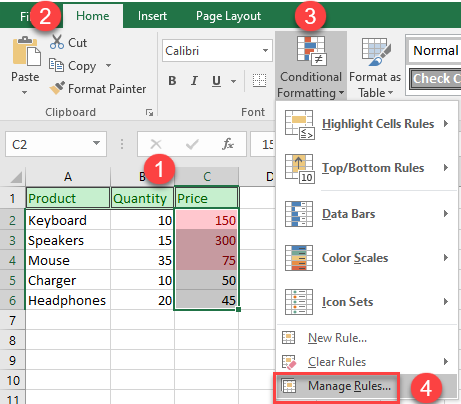
Task: Select the Mouse cell
Action: (x=68, y=260)
